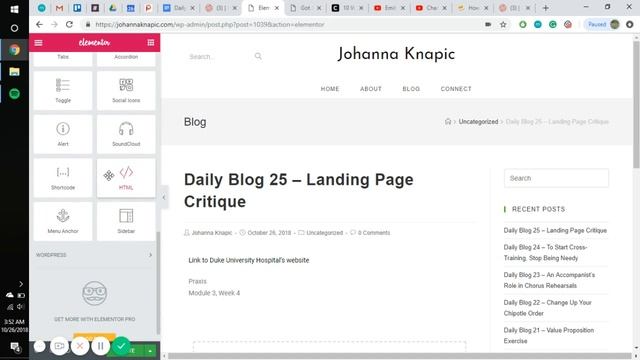The height and width of the screenshot is (360, 640).
Task: Close the current Elementor tab
Action: tap(277, 8)
